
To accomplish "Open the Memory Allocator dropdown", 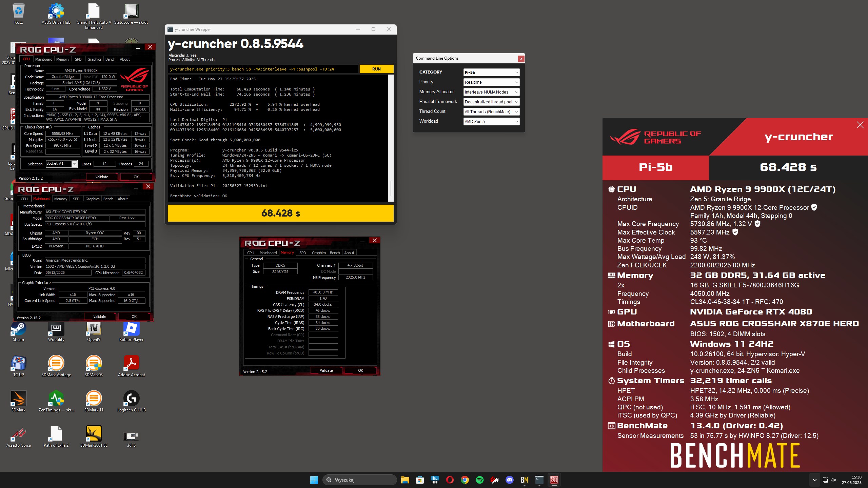I will (x=491, y=92).
